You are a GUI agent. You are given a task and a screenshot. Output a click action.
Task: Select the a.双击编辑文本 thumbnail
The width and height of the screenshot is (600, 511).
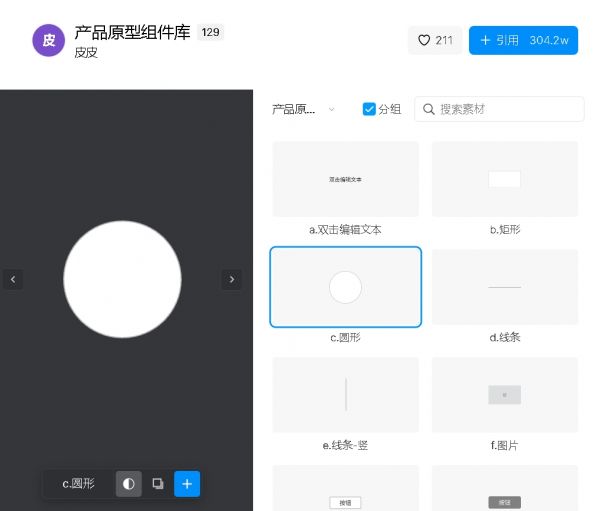coord(346,179)
